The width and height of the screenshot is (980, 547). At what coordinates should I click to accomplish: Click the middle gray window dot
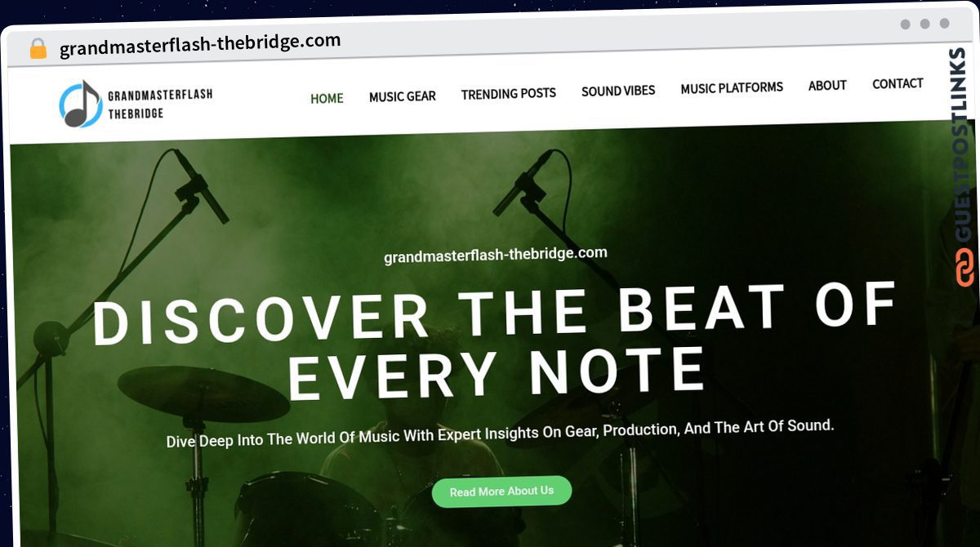point(924,24)
